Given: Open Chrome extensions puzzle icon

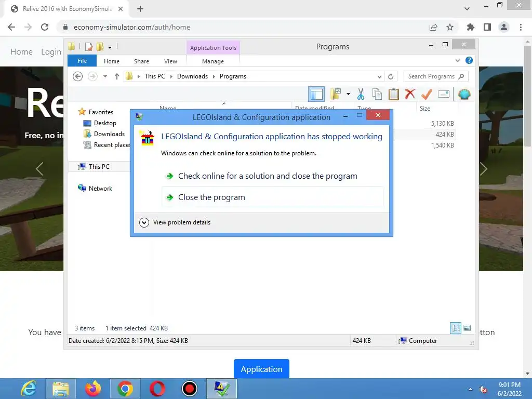Looking at the screenshot, I should (470, 27).
